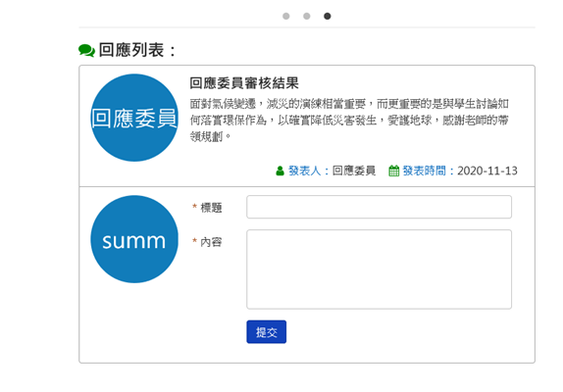
Task: Click the 回應委員審核結果 reply title
Action: tap(244, 83)
